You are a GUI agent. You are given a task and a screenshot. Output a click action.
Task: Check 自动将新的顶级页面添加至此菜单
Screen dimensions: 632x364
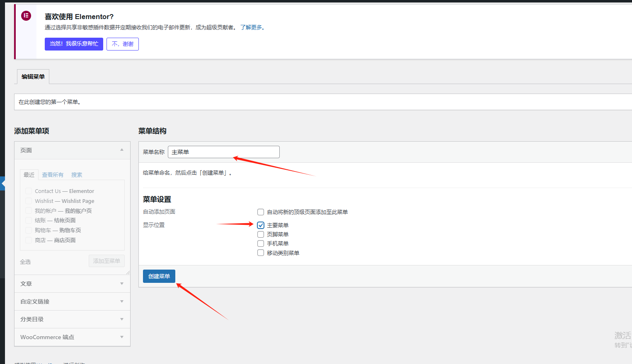[261, 212]
